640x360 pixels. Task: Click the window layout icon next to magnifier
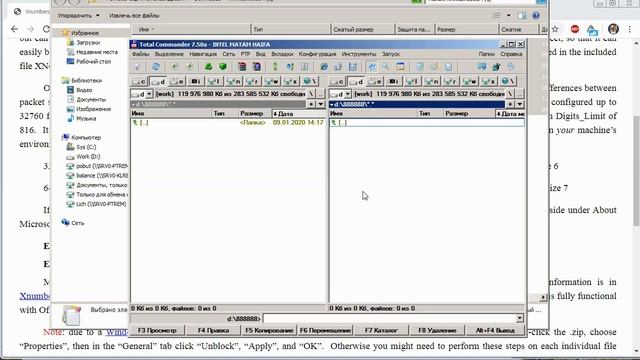click(x=400, y=67)
